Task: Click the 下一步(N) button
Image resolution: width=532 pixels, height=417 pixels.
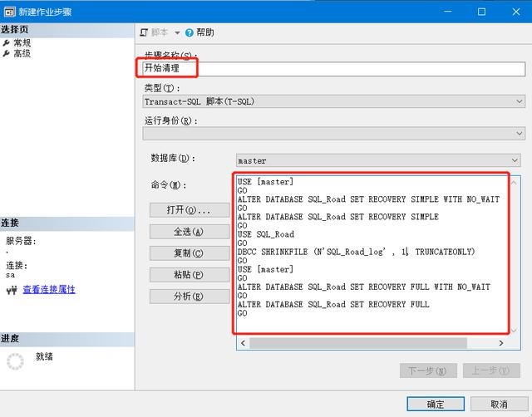Action: pyautogui.click(x=428, y=370)
